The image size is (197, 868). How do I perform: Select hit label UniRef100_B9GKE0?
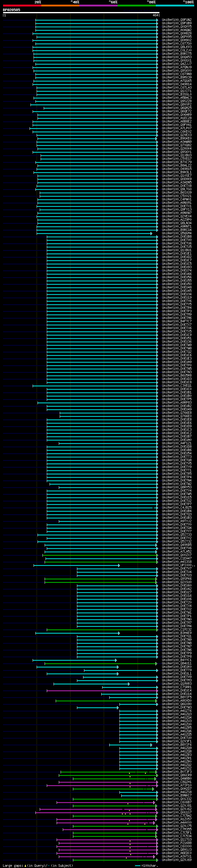pos(177,139)
